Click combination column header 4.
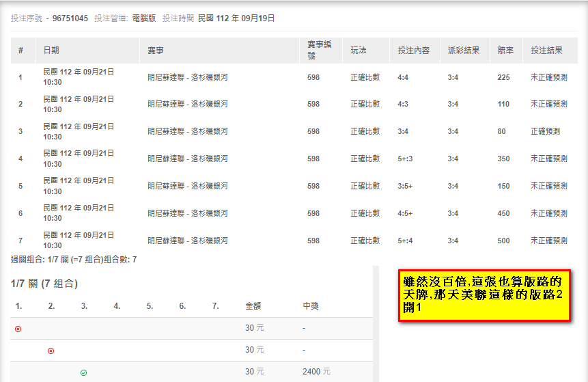 (x=117, y=306)
